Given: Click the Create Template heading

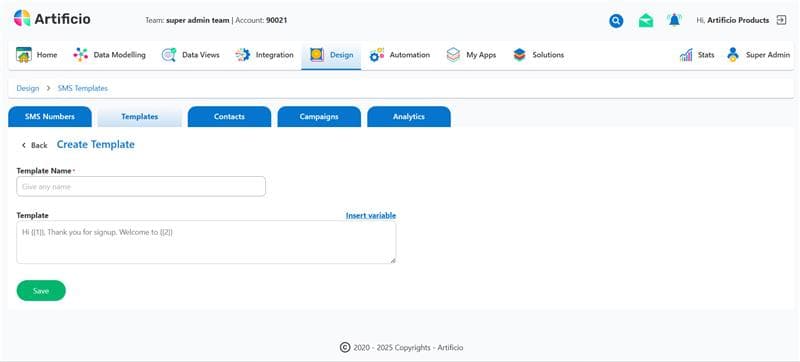Looking at the screenshot, I should coord(95,145).
